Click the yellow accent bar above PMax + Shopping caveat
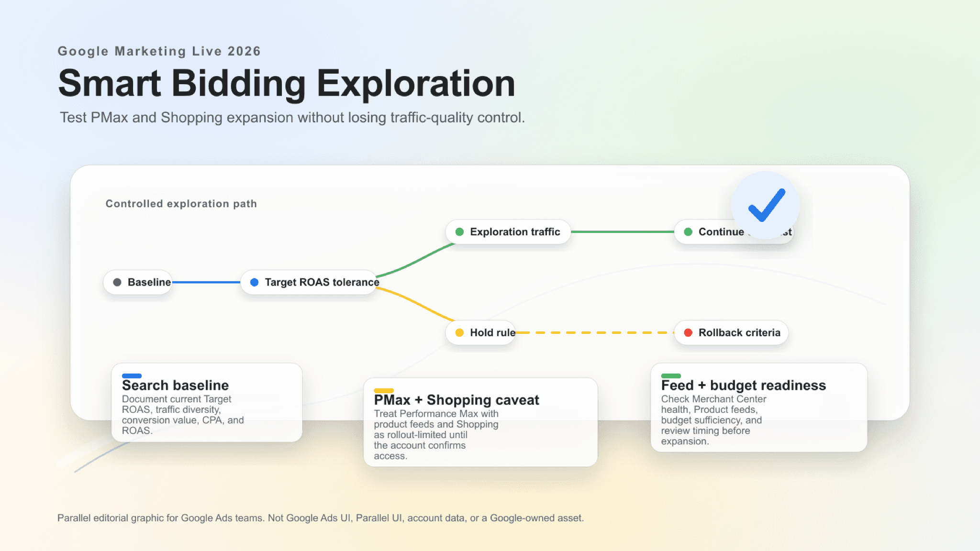 [384, 391]
